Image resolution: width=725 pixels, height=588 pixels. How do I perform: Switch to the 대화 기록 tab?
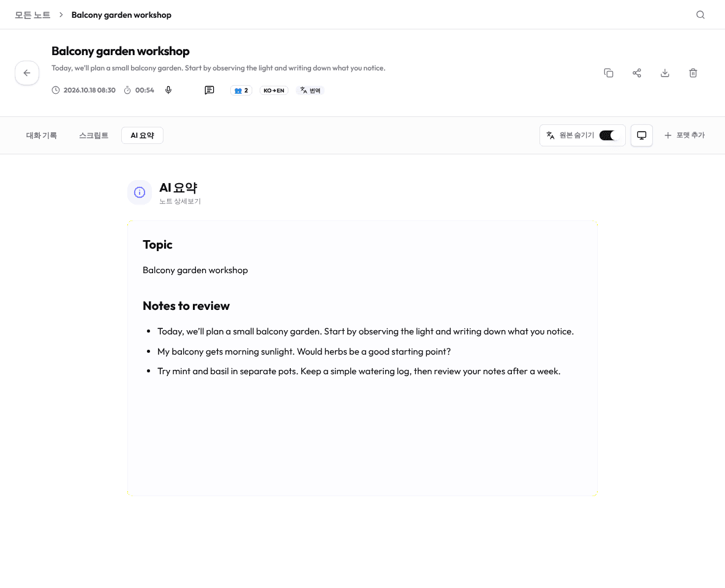(x=42, y=135)
